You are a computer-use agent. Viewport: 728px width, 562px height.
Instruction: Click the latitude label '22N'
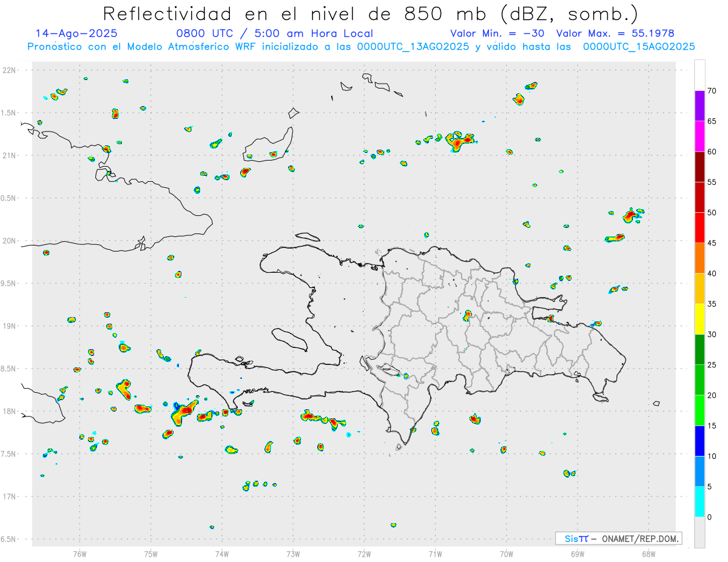pos(9,70)
